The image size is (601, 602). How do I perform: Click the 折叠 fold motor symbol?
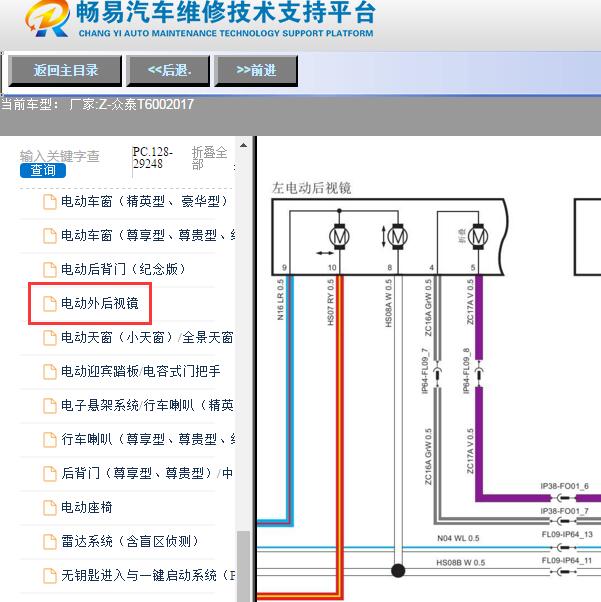478,236
